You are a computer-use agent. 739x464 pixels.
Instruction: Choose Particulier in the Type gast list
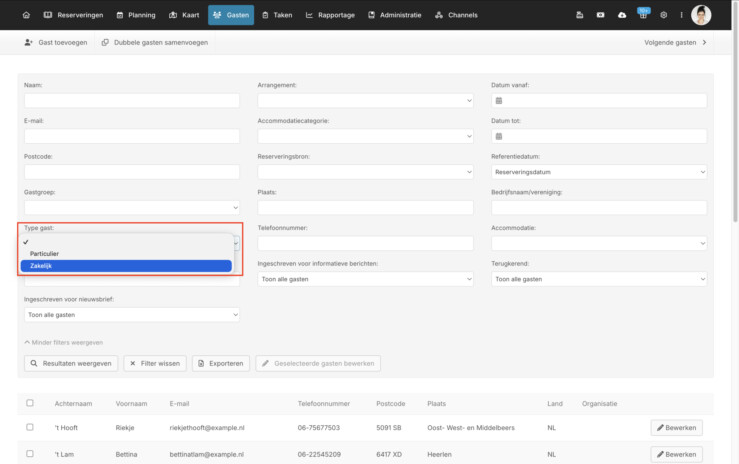click(126, 254)
